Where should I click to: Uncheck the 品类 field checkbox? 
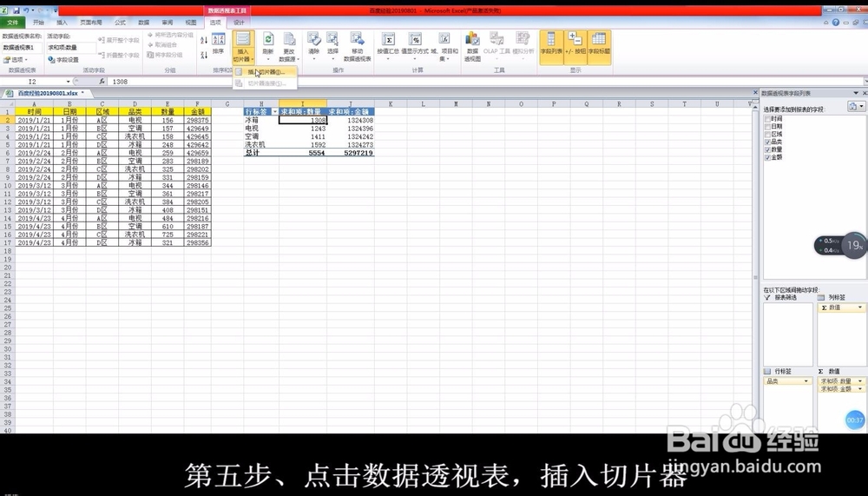[x=767, y=142]
